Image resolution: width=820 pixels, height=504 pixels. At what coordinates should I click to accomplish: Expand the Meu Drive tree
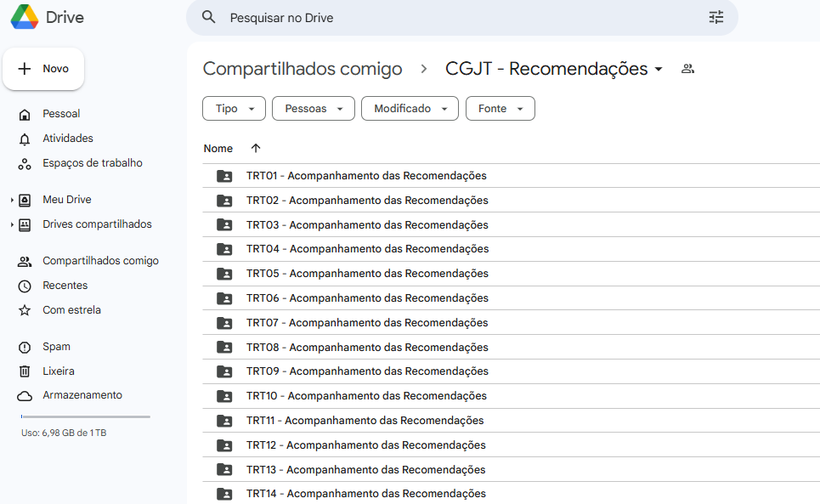(12, 201)
